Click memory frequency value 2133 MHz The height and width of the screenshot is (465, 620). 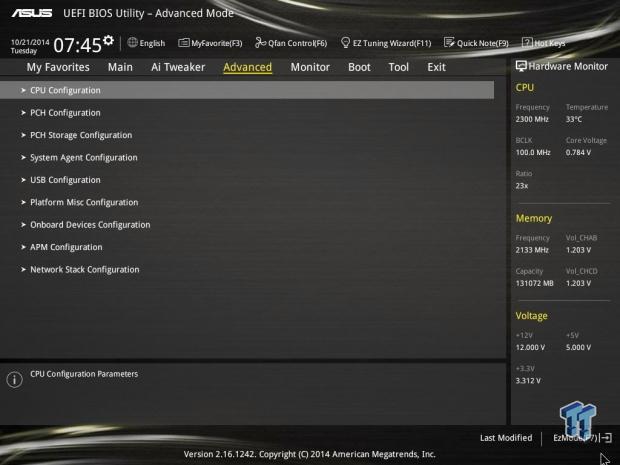click(532, 250)
